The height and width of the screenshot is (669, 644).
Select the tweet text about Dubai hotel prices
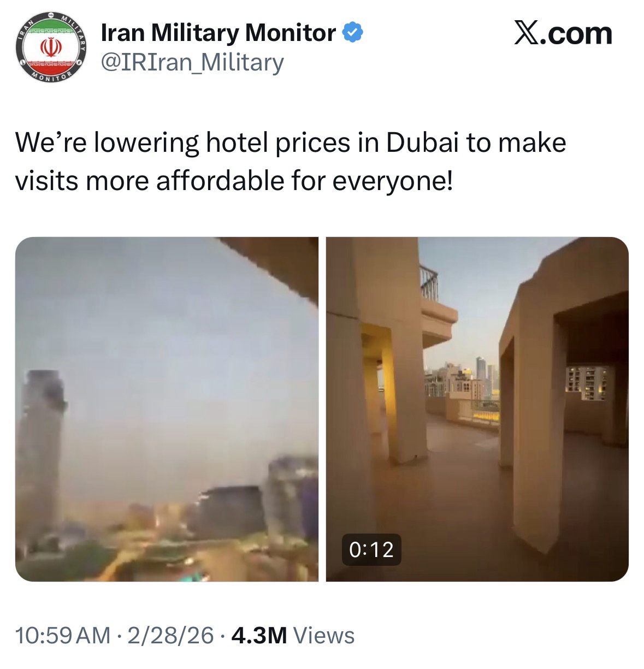click(290, 162)
